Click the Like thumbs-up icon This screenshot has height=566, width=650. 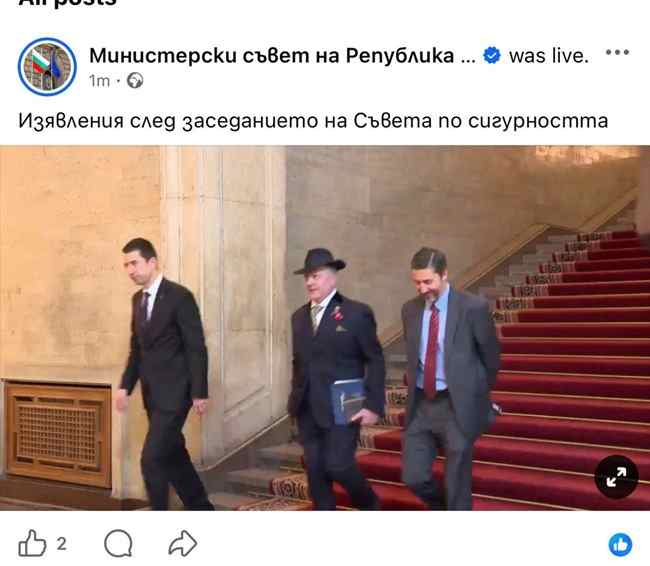32,542
